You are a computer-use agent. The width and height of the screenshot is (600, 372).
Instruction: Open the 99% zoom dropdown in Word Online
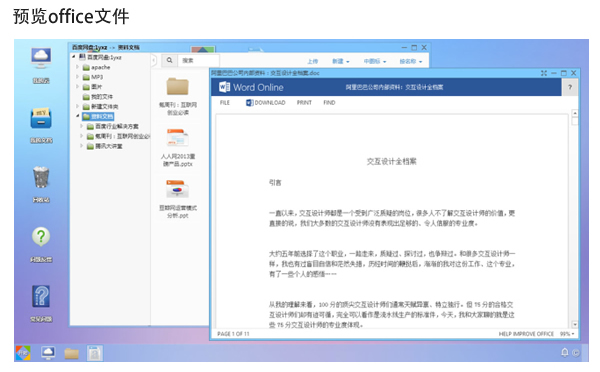(567, 334)
